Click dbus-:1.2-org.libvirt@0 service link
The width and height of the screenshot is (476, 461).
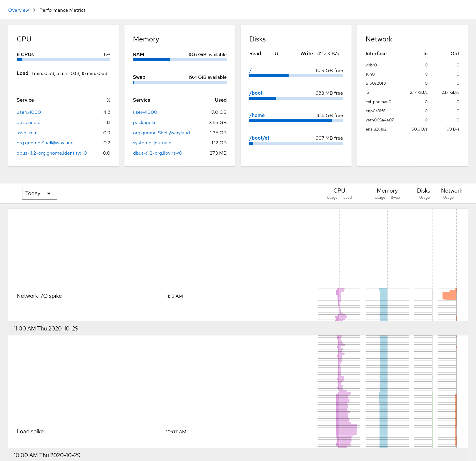[157, 153]
